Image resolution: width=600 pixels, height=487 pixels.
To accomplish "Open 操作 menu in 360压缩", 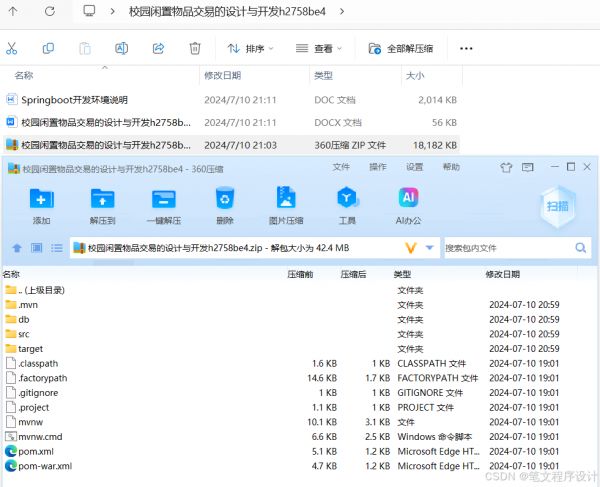I will (378, 167).
